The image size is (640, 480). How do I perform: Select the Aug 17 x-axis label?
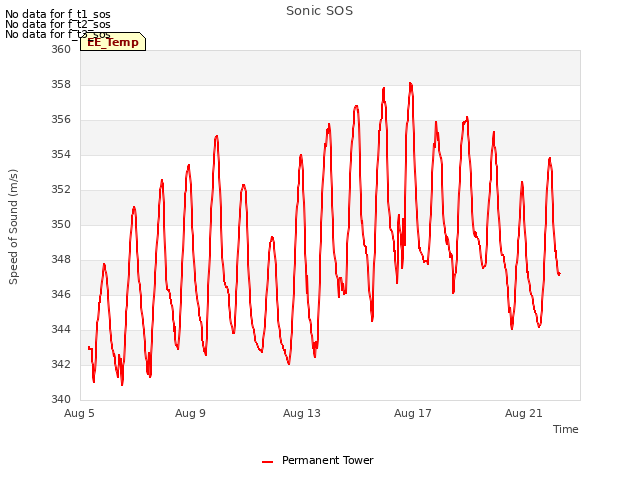click(x=413, y=413)
